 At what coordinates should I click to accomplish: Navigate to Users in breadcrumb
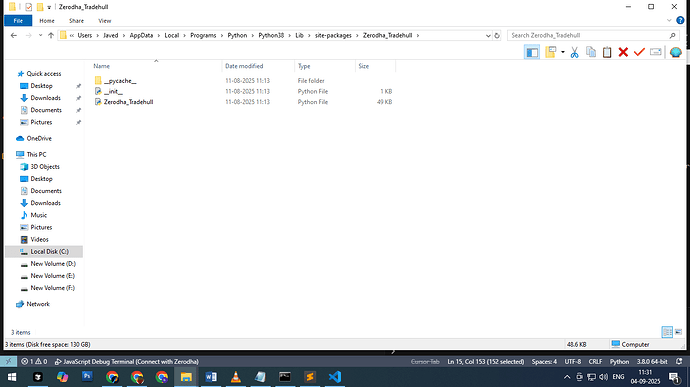pyautogui.click(x=84, y=35)
